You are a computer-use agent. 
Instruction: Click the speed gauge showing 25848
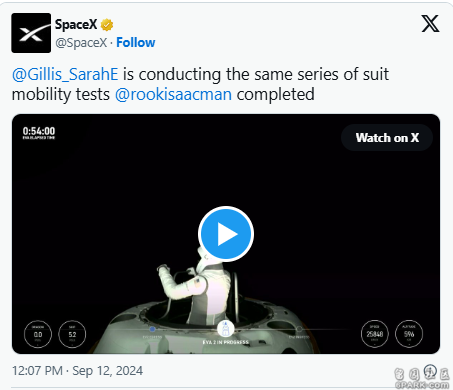tap(375, 334)
